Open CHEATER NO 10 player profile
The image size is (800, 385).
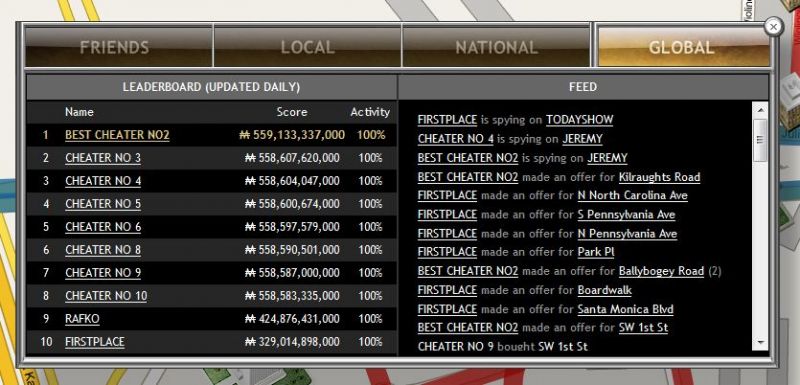[106, 296]
